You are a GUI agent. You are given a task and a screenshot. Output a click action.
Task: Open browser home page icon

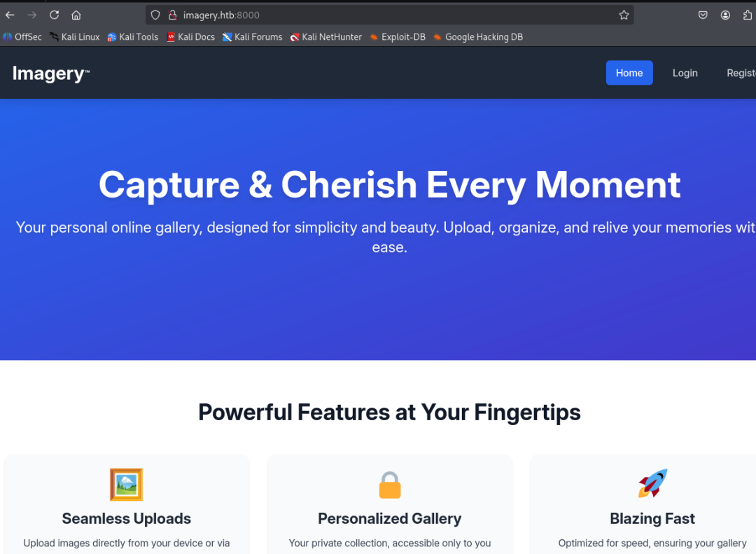(x=76, y=15)
